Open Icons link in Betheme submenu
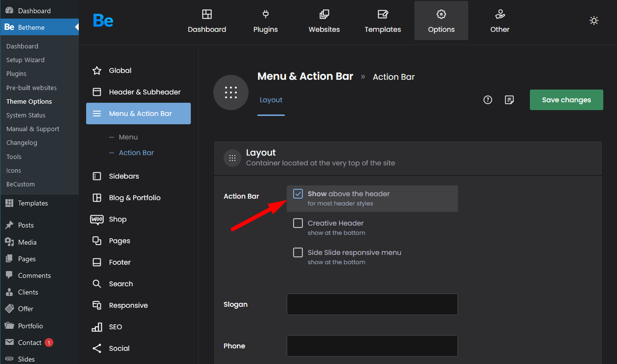Screen dimensions: 617x364 pos(14,170)
